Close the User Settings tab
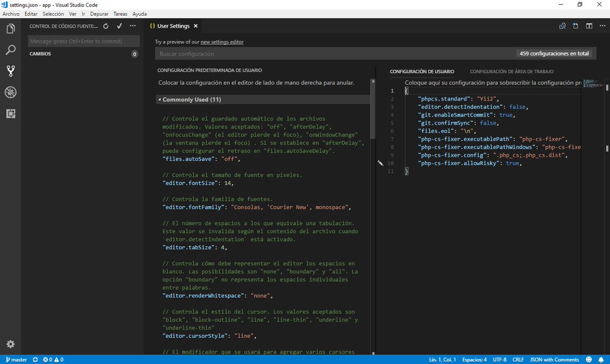The width and height of the screenshot is (610, 364). 196,26
